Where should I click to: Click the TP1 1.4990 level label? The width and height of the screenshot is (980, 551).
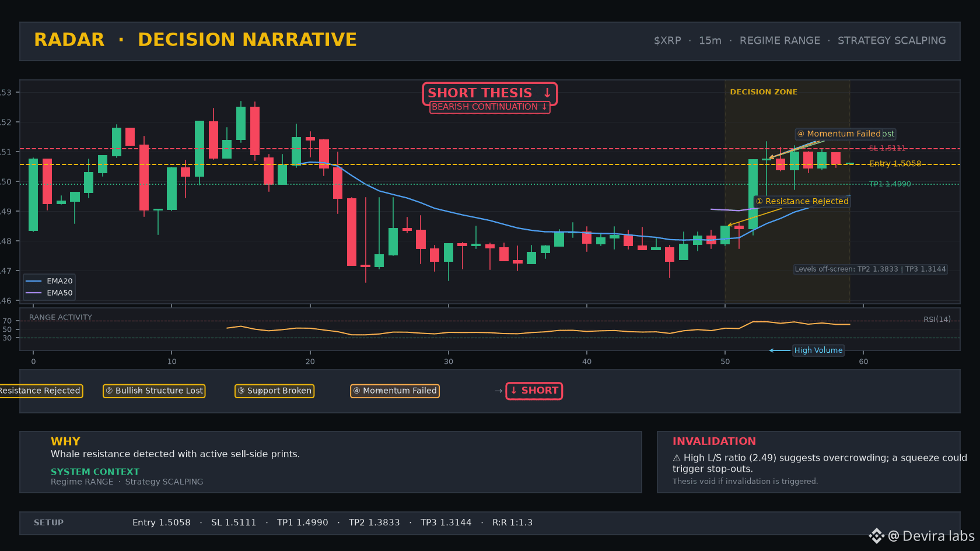coord(890,184)
